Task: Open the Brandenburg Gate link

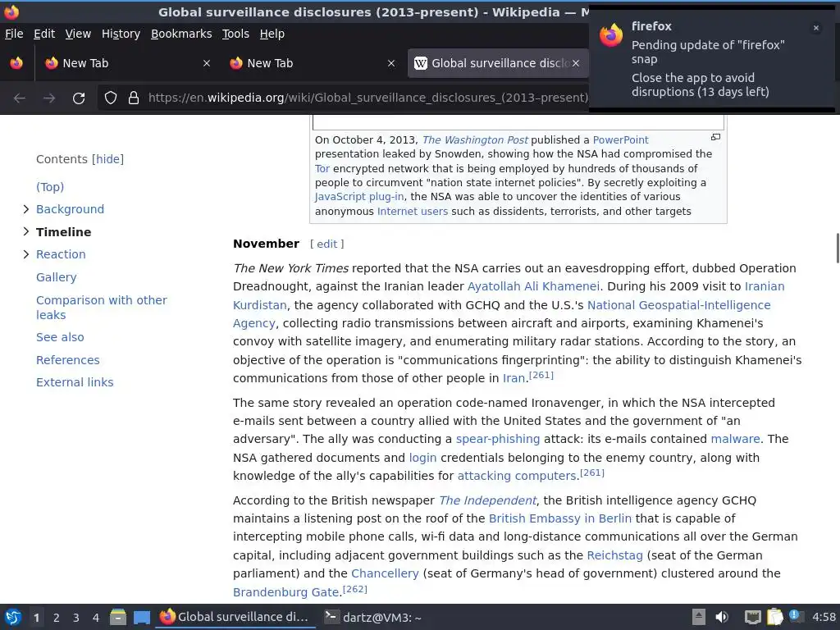Action: point(285,592)
